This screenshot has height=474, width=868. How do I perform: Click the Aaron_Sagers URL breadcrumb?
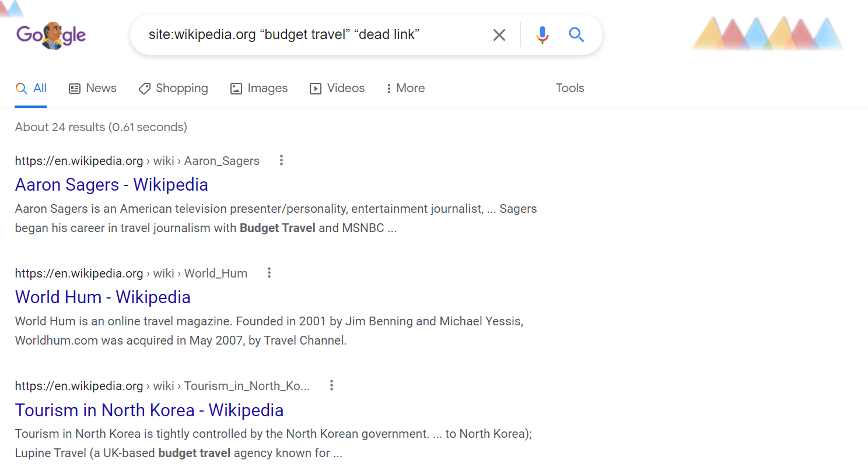click(137, 161)
